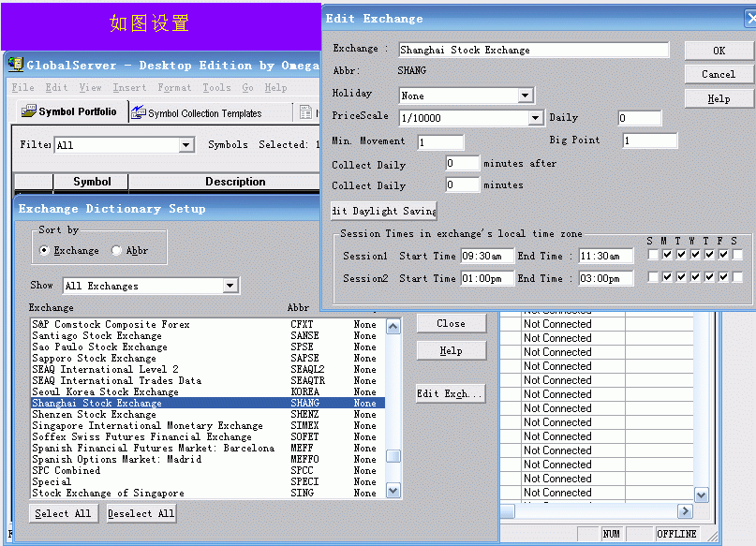Select the Abbr sort radio button
Image resolution: width=756 pixels, height=546 pixels.
[x=116, y=250]
